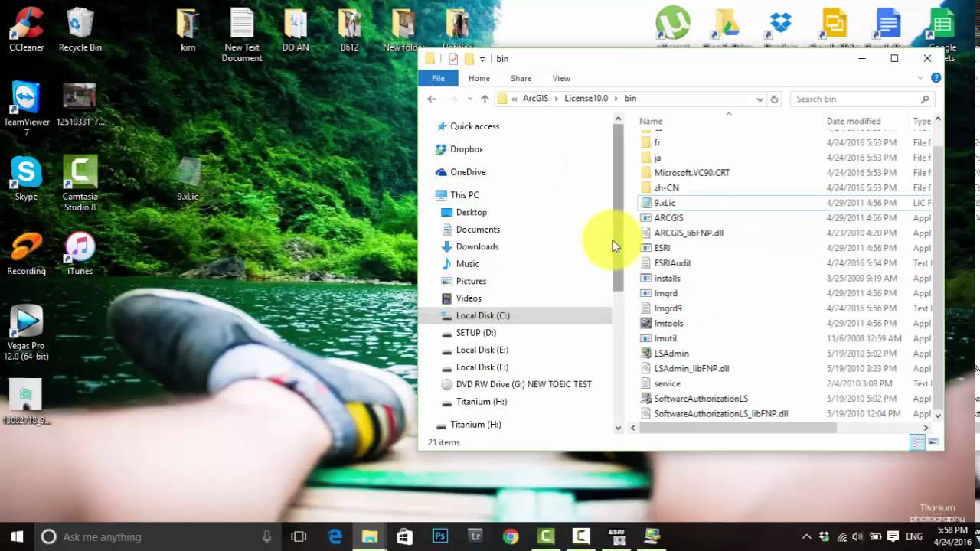The image size is (980, 551).
Task: Click the ArcGIS breadcrumb segment
Action: (x=535, y=98)
